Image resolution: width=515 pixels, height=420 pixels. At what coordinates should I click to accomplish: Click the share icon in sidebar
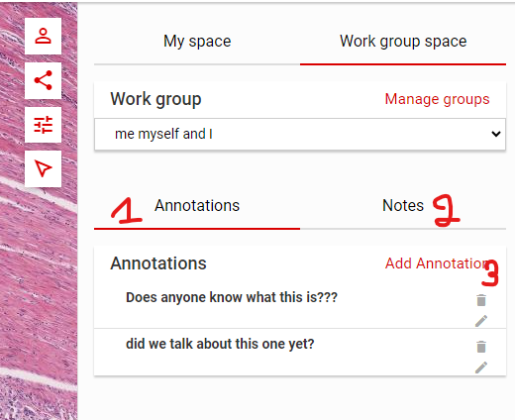(43, 80)
